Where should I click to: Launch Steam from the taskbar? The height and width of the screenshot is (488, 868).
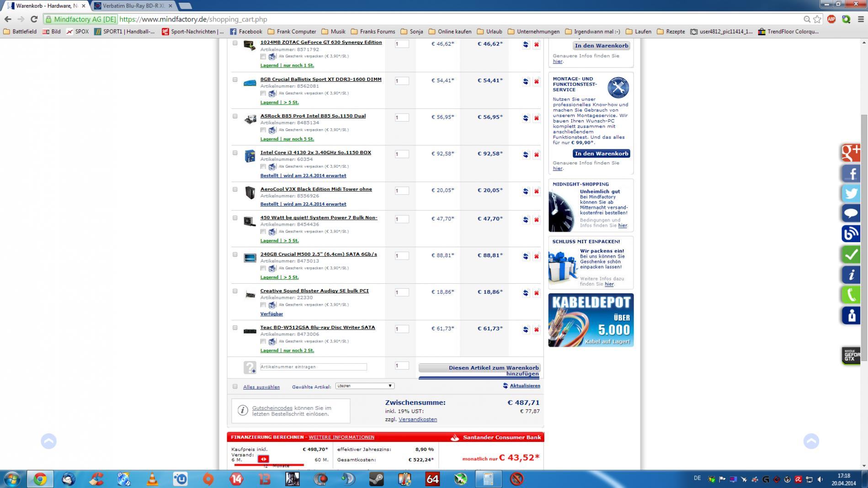pyautogui.click(x=377, y=479)
